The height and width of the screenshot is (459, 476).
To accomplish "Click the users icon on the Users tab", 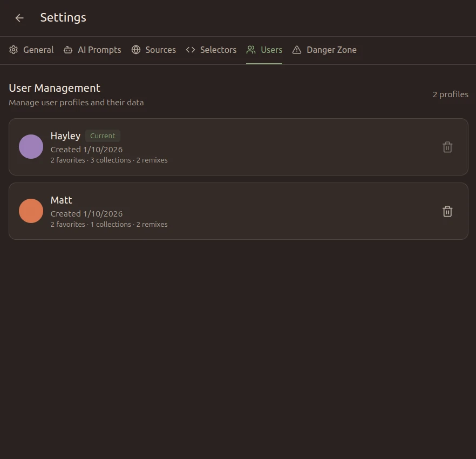I will pyautogui.click(x=249, y=50).
